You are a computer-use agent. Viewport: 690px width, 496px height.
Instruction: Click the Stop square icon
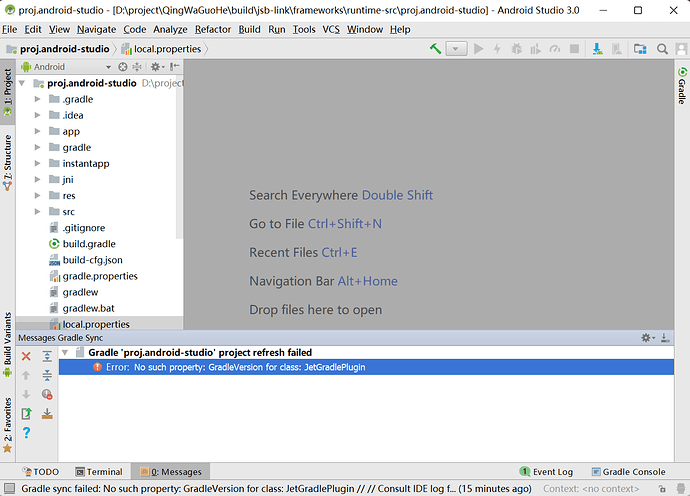(574, 48)
